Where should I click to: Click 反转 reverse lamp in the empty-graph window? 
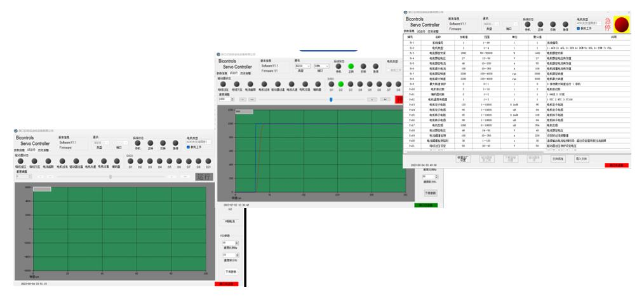coord(163,143)
